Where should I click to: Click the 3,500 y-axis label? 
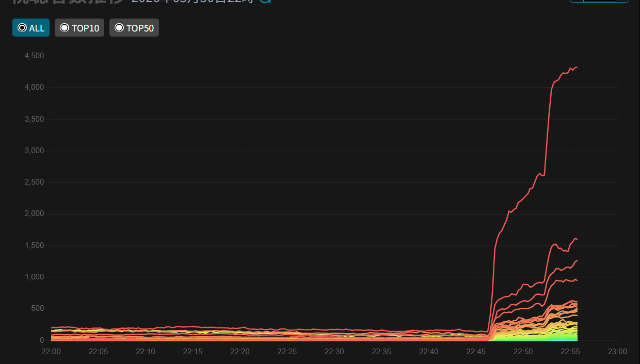[35, 119]
